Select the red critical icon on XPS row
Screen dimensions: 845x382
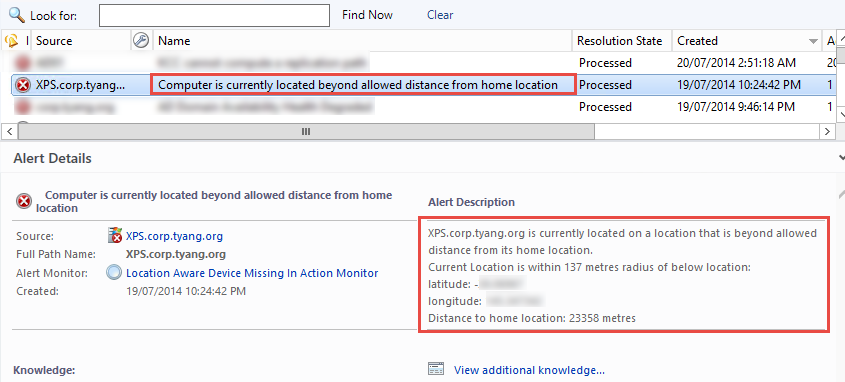(x=23, y=85)
